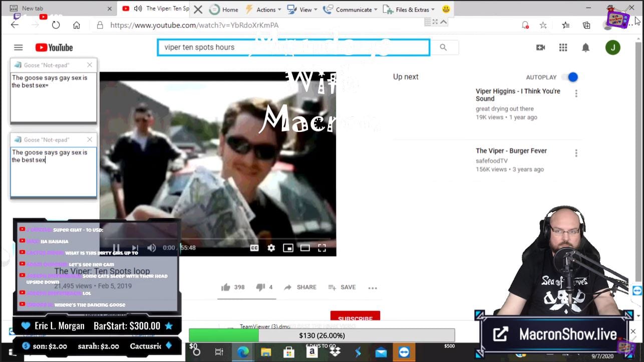Viewport: 644px width, 362px height.
Task: Open TeamViewer Communicate menu
Action: (351, 10)
